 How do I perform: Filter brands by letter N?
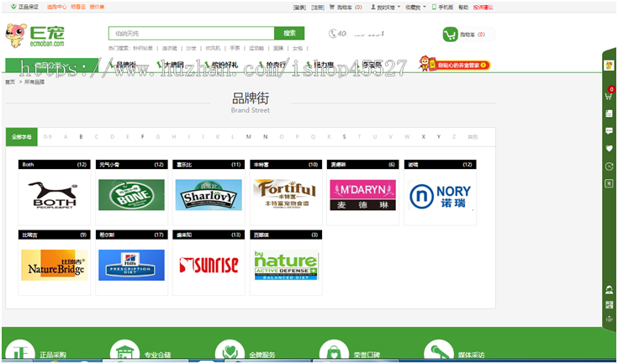coord(265,137)
